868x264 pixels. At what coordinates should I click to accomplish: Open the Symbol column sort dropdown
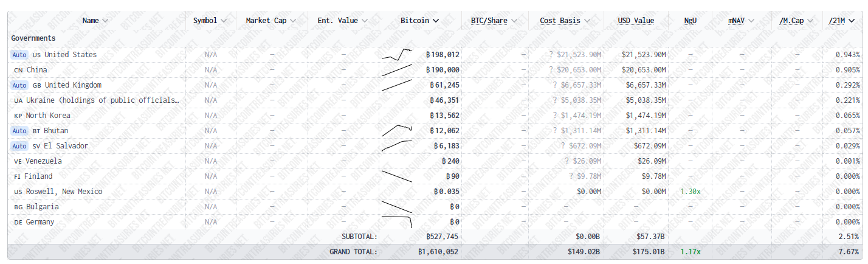point(223,21)
